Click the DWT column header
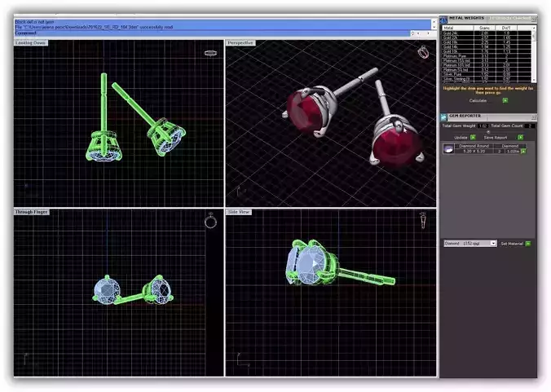The width and height of the screenshot is (551, 392). pyautogui.click(x=506, y=28)
